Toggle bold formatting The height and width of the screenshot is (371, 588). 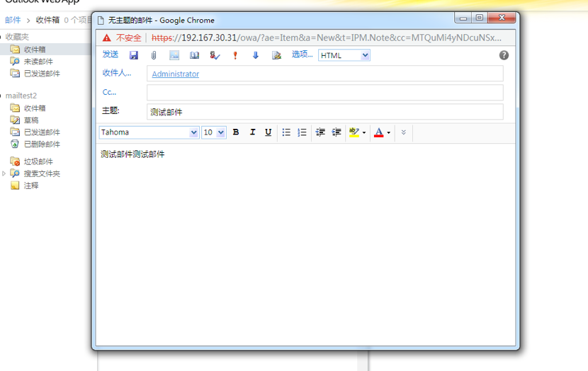236,132
